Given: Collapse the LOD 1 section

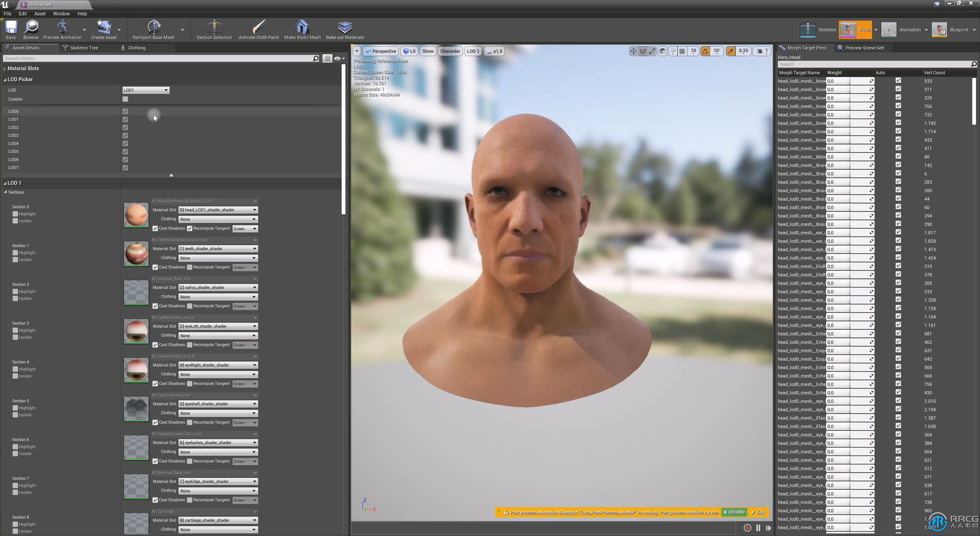Looking at the screenshot, I should tap(5, 183).
